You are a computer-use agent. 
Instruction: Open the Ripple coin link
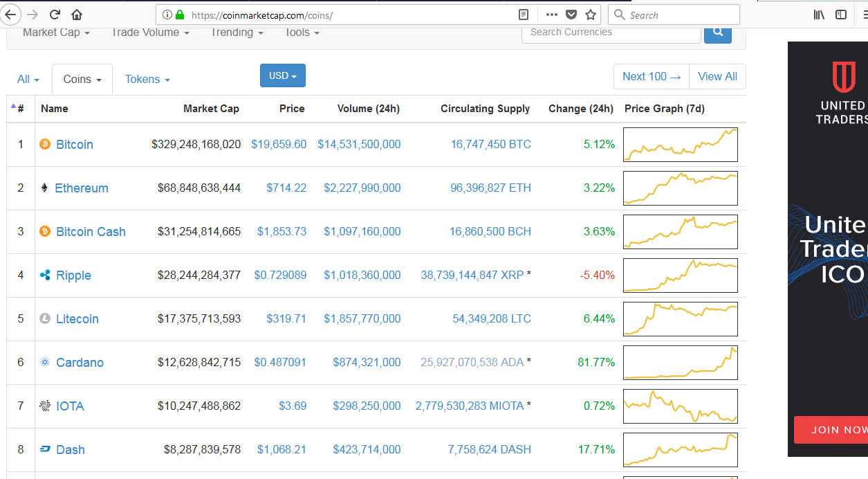point(74,275)
